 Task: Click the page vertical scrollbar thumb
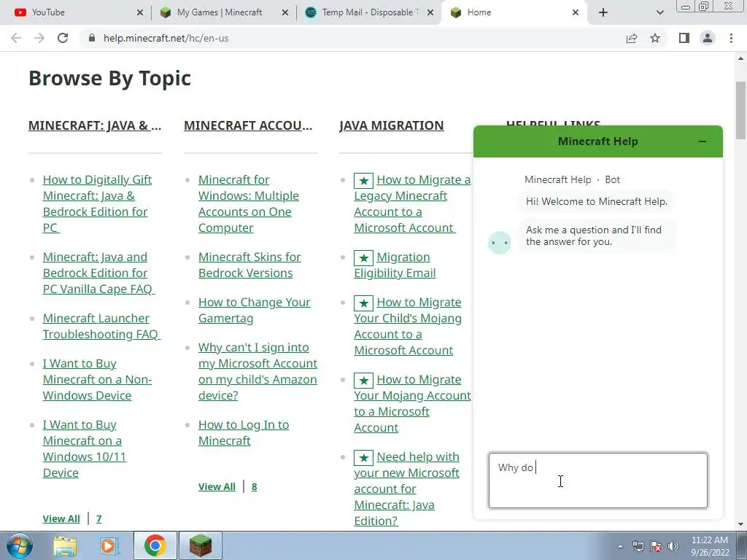point(740,111)
